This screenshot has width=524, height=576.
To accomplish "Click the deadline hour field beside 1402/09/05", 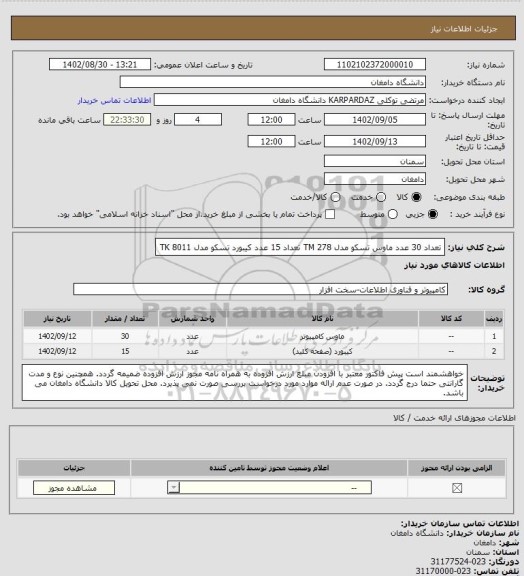I will pos(272,120).
